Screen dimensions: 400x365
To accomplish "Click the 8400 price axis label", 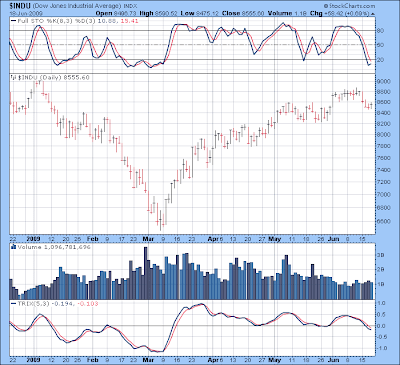I will pos(383,113).
